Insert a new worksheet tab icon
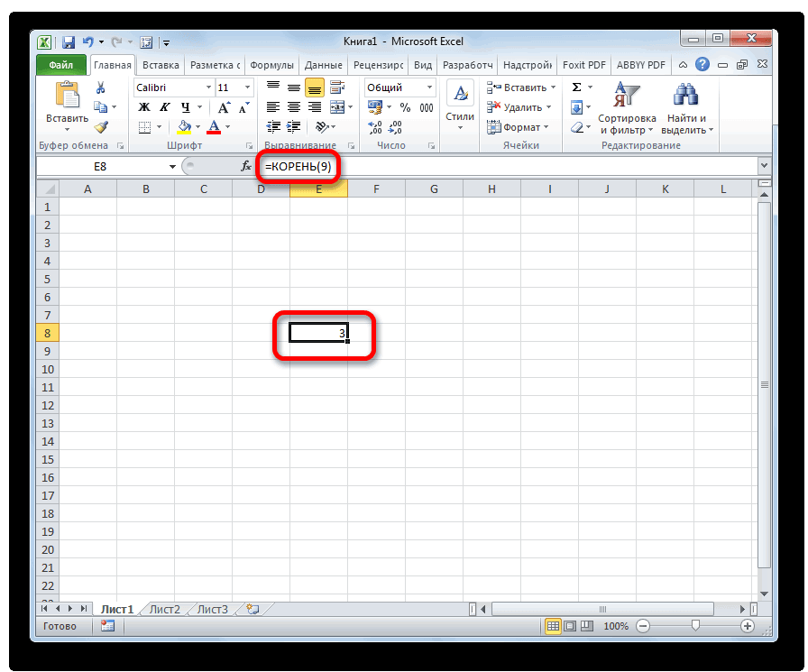The image size is (808, 672). 252,609
